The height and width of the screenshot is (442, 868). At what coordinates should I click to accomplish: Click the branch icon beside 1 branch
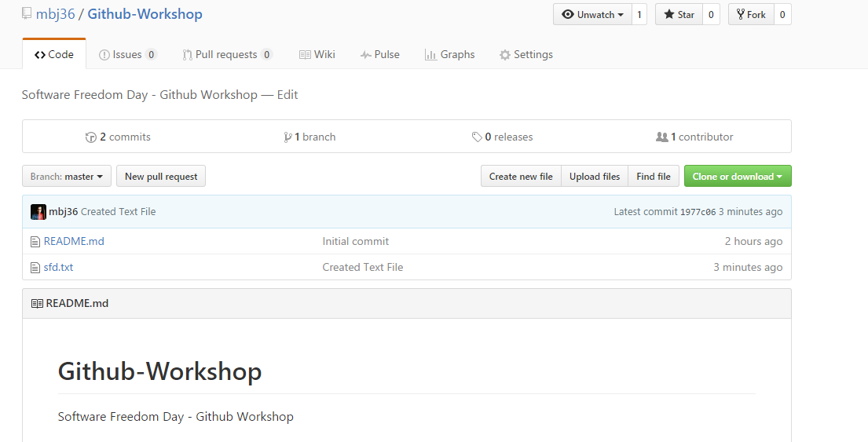pyautogui.click(x=288, y=137)
